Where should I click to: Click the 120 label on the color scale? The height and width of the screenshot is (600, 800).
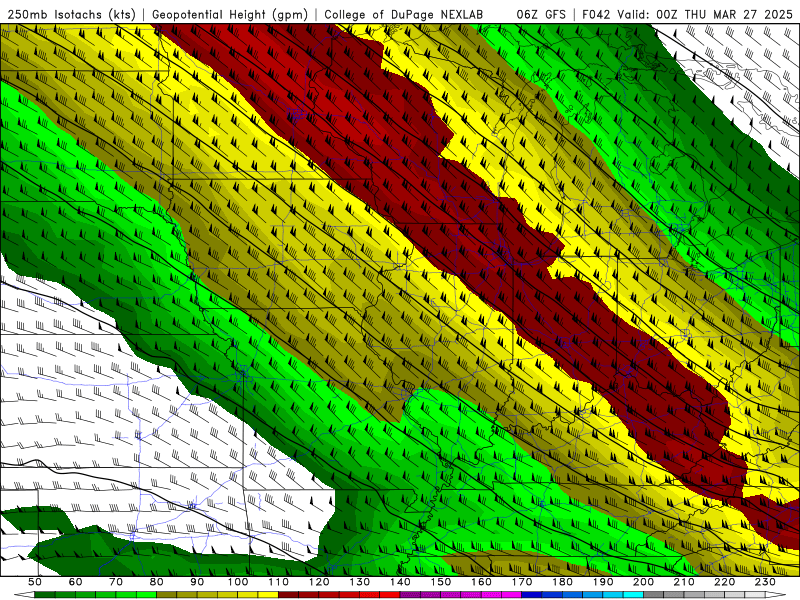click(319, 582)
